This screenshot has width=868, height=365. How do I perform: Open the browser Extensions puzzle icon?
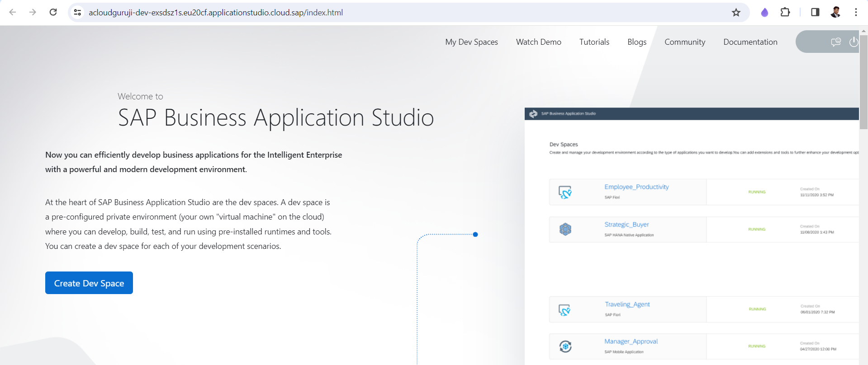[x=785, y=13]
